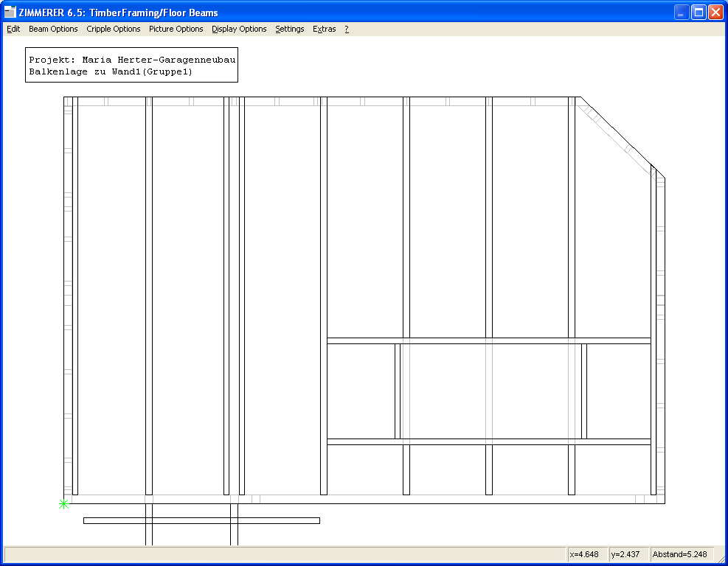The image size is (728, 566).
Task: Select the detached horizontal beam below the floor plan
Action: [x=201, y=520]
